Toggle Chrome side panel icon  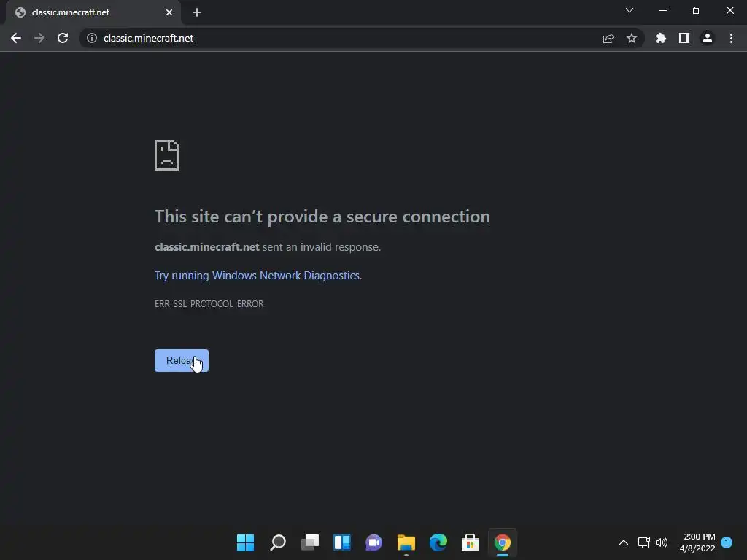pos(684,38)
